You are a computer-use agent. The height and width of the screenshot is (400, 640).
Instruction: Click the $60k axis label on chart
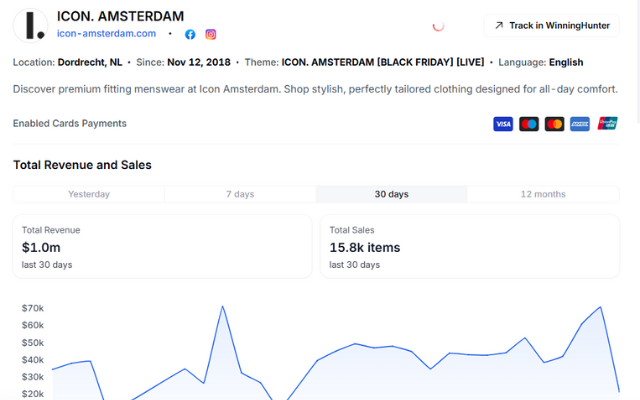click(33, 325)
